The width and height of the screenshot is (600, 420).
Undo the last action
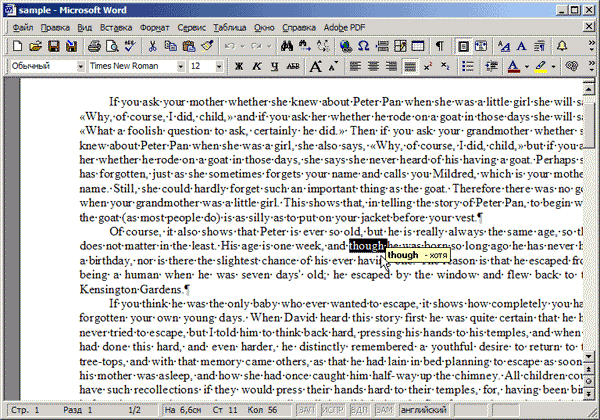coord(230,47)
